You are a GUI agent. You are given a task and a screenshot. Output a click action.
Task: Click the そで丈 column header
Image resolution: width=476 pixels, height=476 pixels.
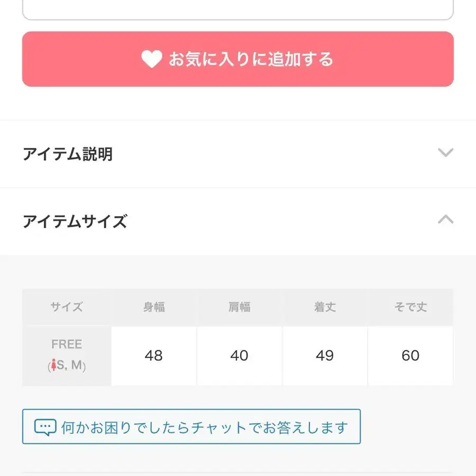pyautogui.click(x=410, y=307)
